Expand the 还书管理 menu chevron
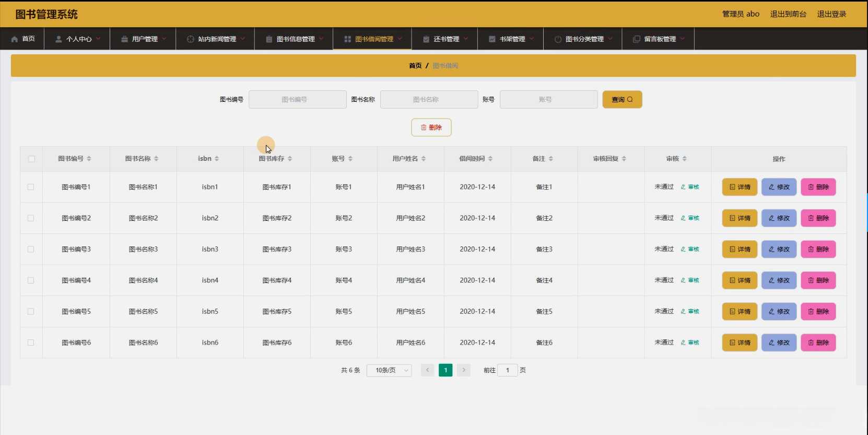 (466, 39)
